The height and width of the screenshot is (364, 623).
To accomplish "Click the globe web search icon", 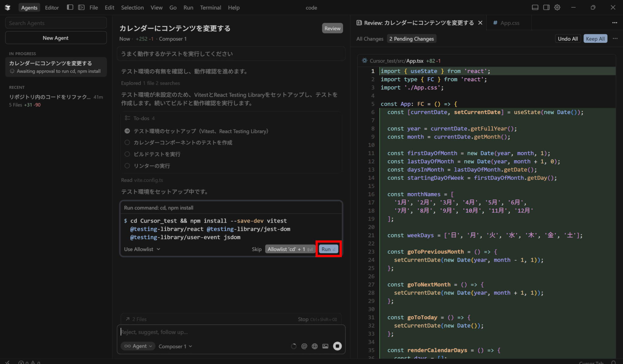I will [315, 346].
